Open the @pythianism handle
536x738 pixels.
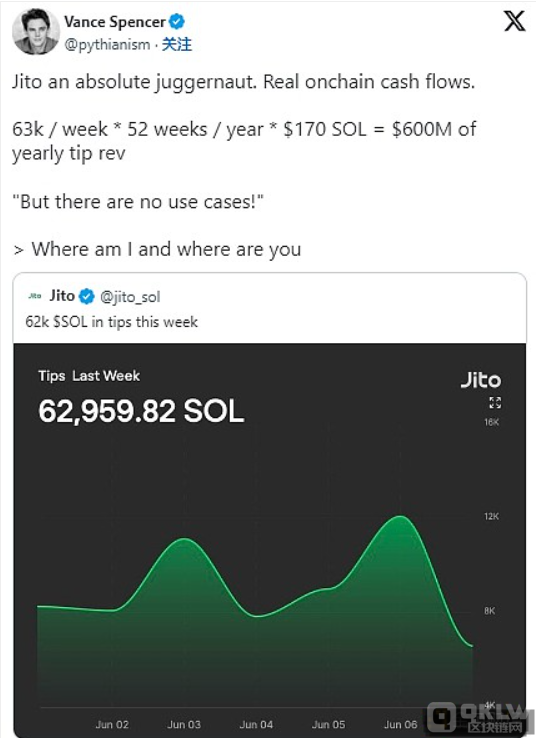107,45
